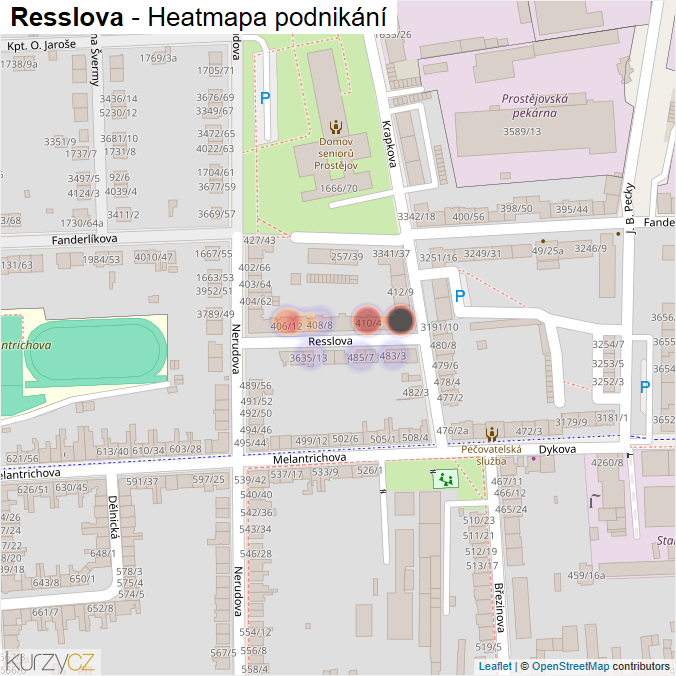The width and height of the screenshot is (676, 676).
Task: Click house number 1666/70
Action: 339,188
